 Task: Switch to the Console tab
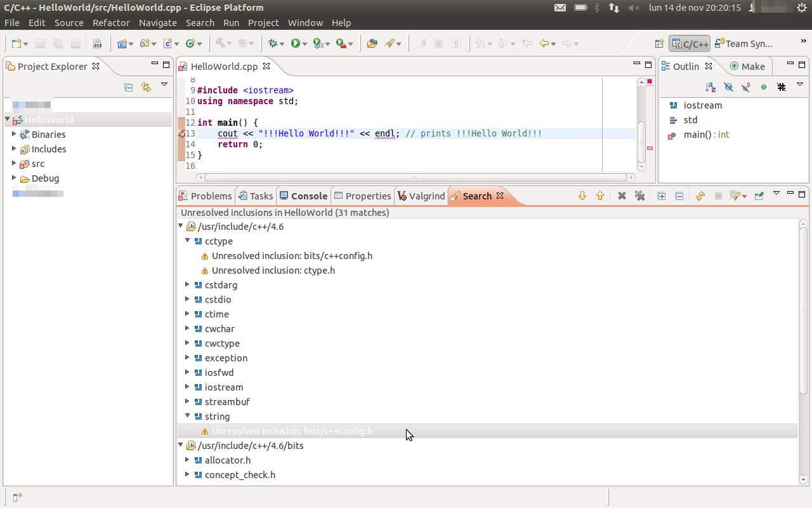(x=303, y=196)
